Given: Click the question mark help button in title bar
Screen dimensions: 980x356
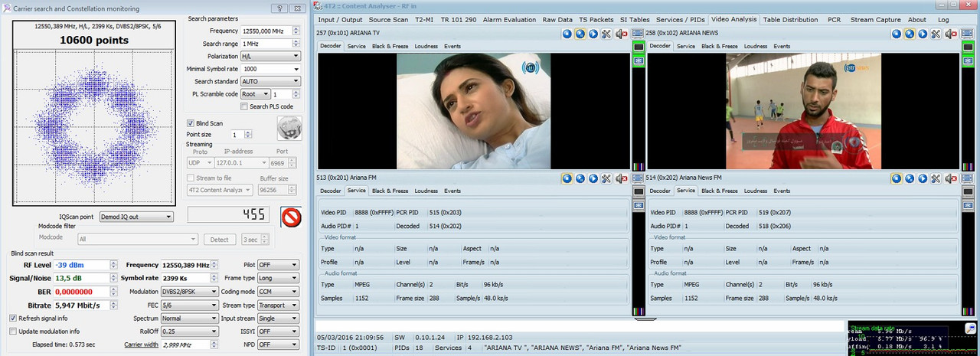Looking at the screenshot, I should click(x=279, y=8).
